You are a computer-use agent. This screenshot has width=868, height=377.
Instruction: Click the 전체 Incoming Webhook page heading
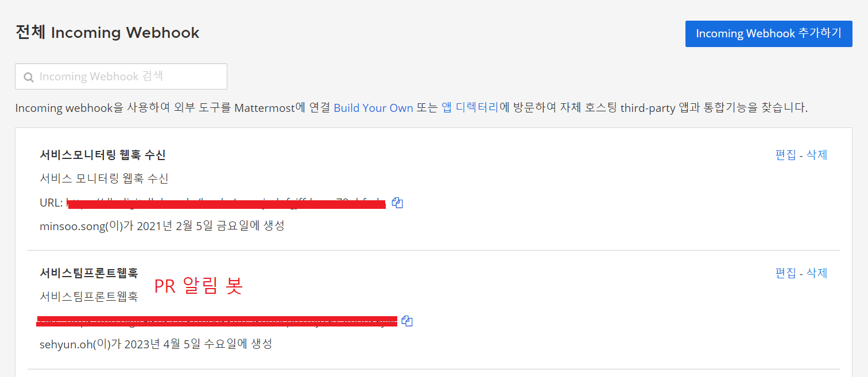pos(107,33)
